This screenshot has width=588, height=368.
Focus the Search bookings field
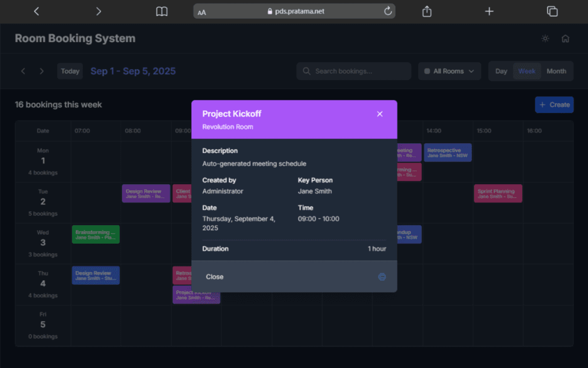[x=354, y=71]
